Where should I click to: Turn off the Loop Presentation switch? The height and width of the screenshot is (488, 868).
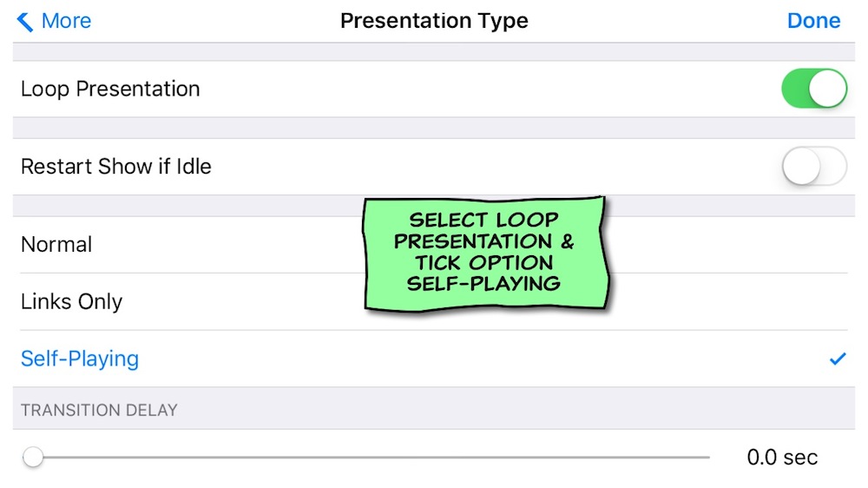(814, 89)
